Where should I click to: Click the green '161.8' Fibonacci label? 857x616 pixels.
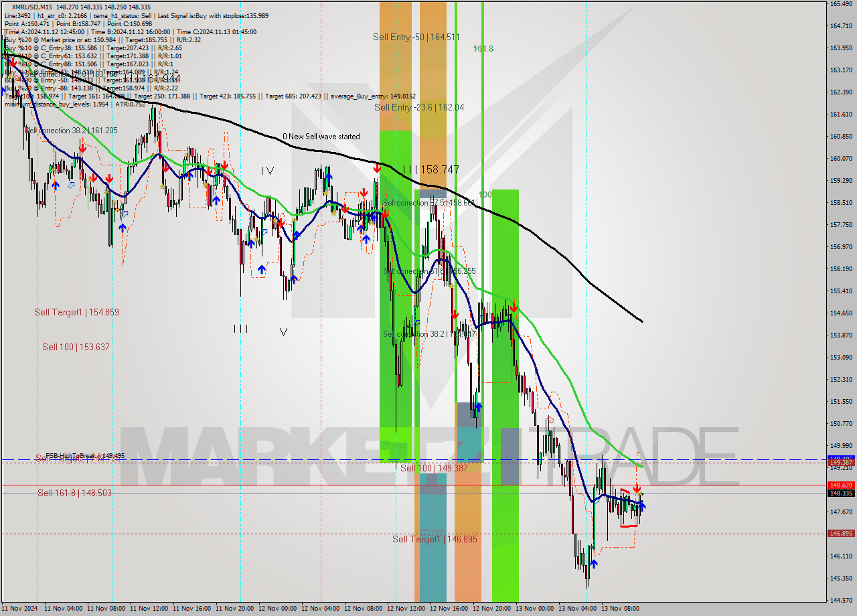[483, 49]
